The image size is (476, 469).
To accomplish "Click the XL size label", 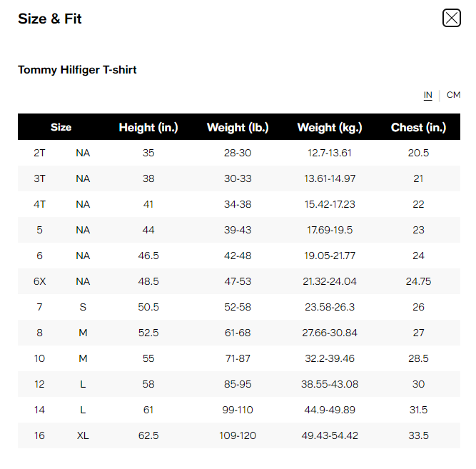I will pyautogui.click(x=83, y=435).
